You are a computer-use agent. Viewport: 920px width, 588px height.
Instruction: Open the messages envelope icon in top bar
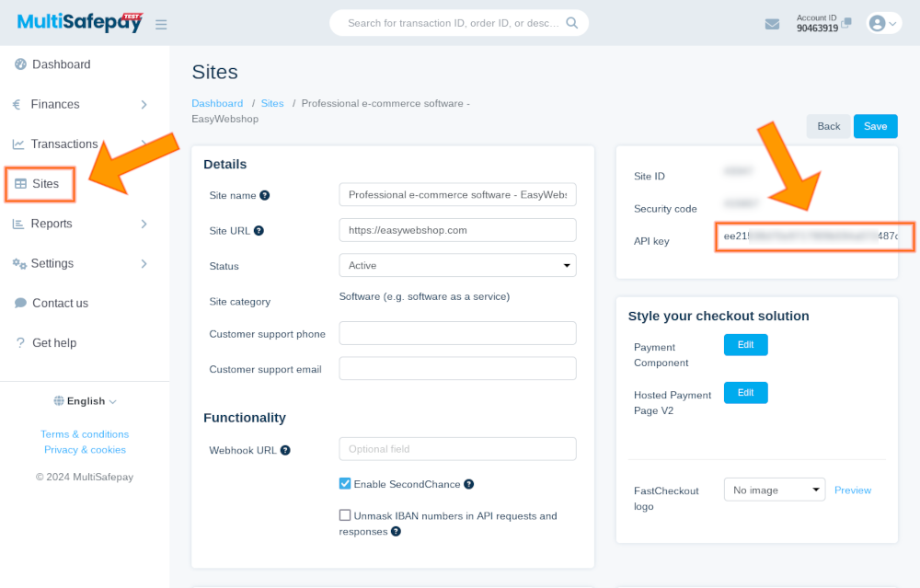click(x=772, y=23)
